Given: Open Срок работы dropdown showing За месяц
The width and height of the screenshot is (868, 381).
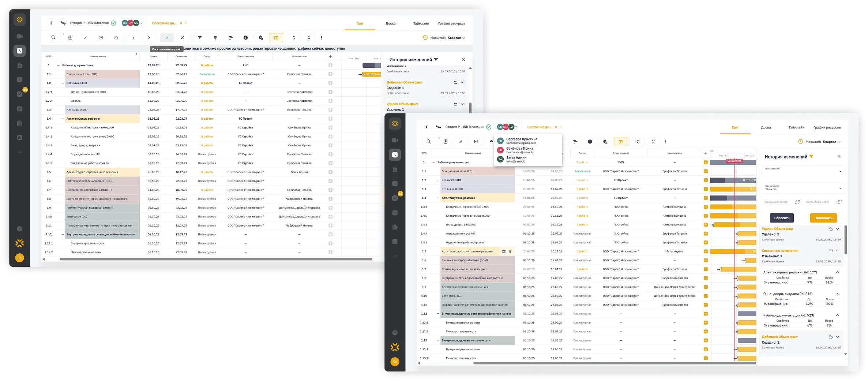Looking at the screenshot, I should [803, 188].
